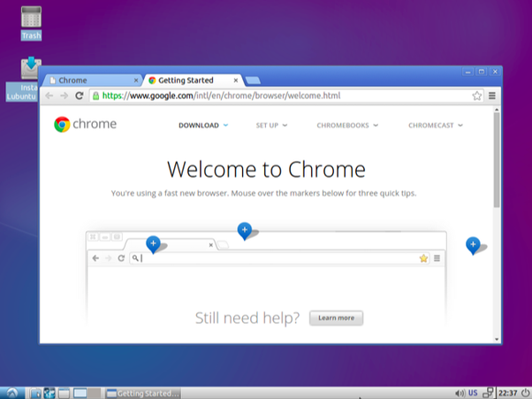532x399 pixels.
Task: Expand the CHROMECAST dropdown menu
Action: tap(436, 126)
